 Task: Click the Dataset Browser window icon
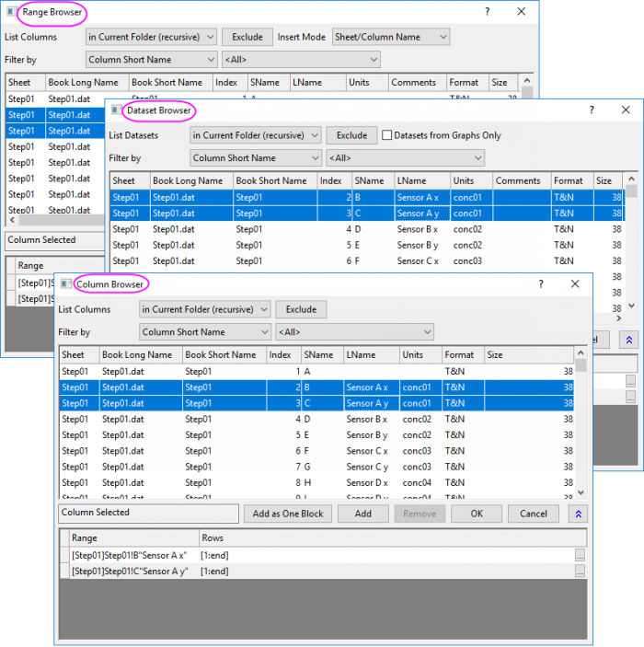(x=116, y=110)
